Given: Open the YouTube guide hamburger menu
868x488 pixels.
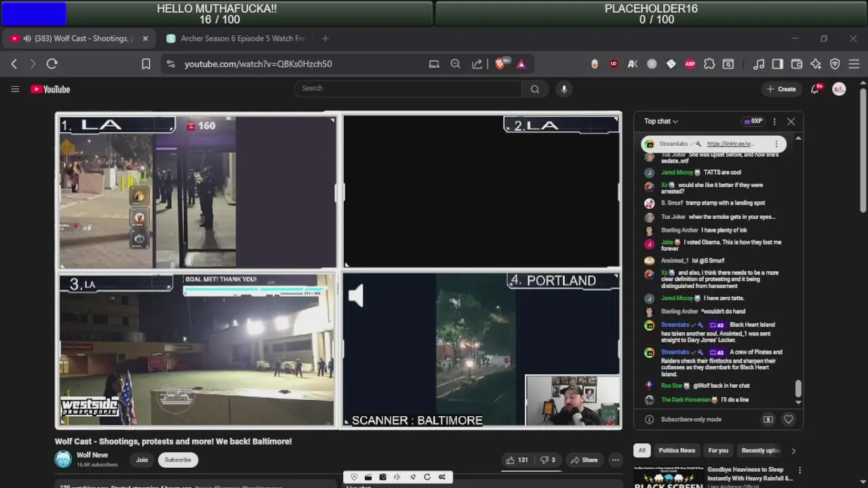Looking at the screenshot, I should [15, 89].
